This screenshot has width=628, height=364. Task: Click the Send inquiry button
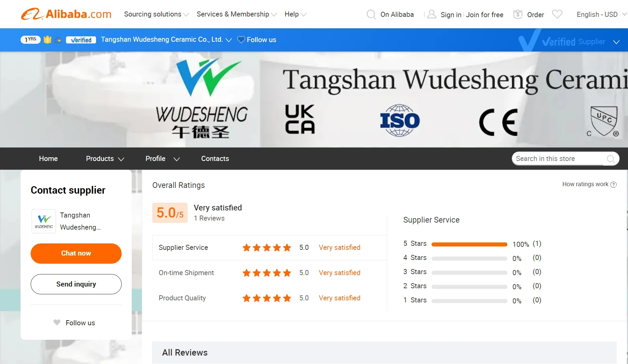(76, 284)
